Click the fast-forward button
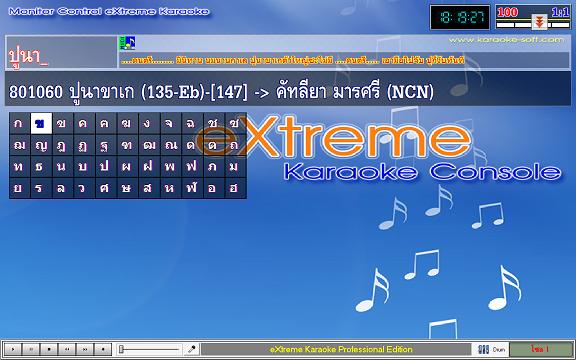 [85, 349]
